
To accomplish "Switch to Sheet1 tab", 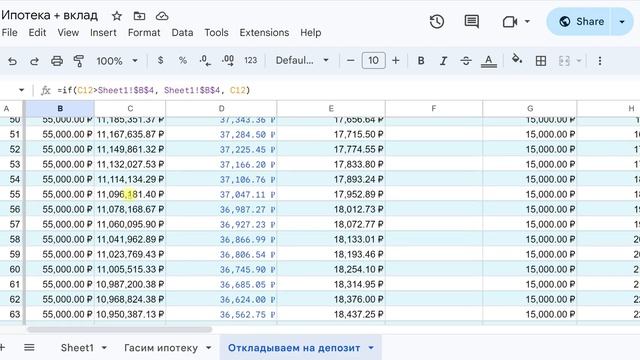I will click(x=77, y=348).
